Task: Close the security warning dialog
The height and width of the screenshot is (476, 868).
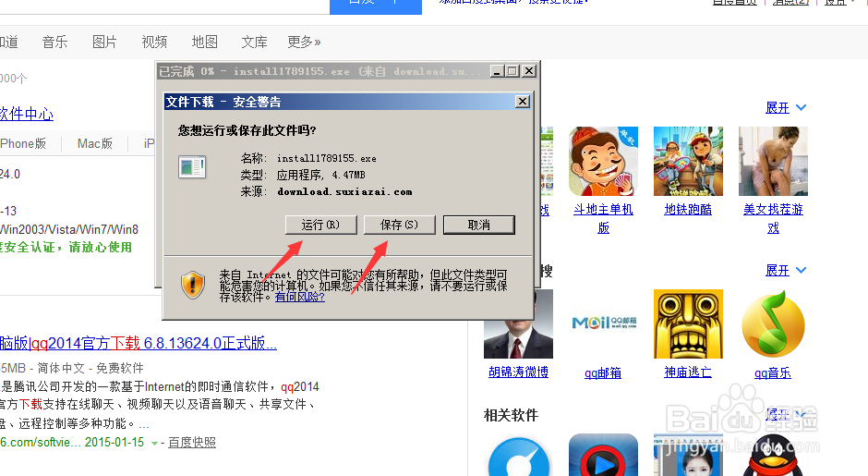Action: point(522,102)
